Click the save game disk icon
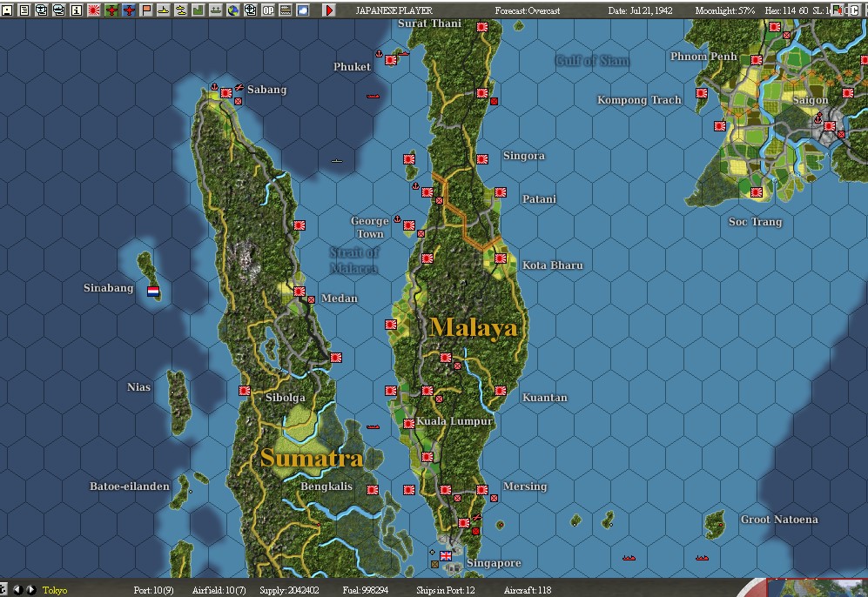The height and width of the screenshot is (597, 868). [x=7, y=8]
